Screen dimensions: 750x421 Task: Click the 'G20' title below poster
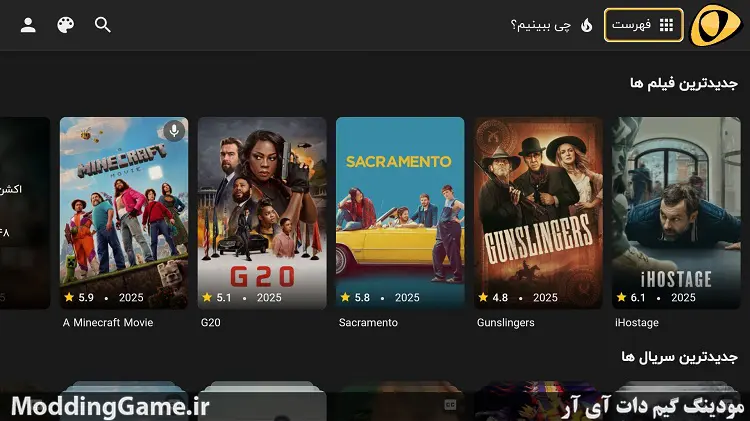click(x=211, y=323)
